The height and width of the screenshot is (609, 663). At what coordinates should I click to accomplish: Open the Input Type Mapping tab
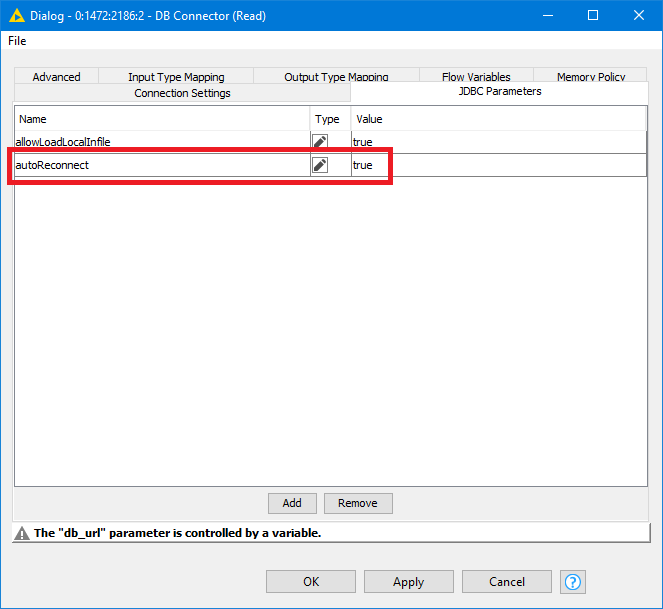[x=176, y=77]
